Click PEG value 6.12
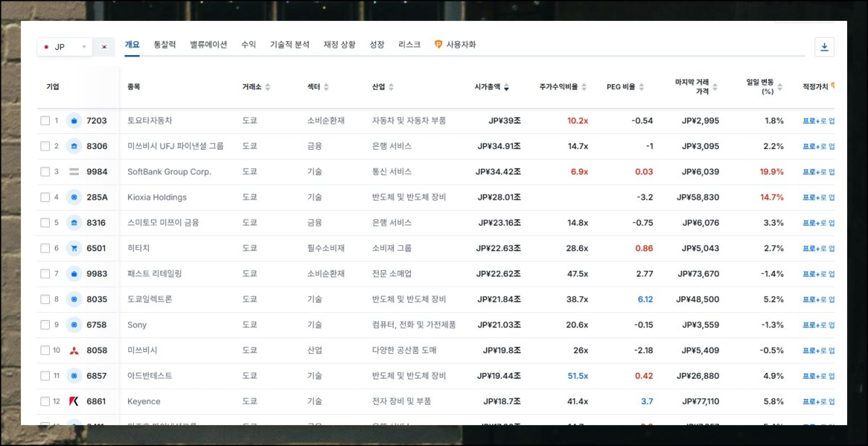This screenshot has width=868, height=446. click(x=645, y=299)
